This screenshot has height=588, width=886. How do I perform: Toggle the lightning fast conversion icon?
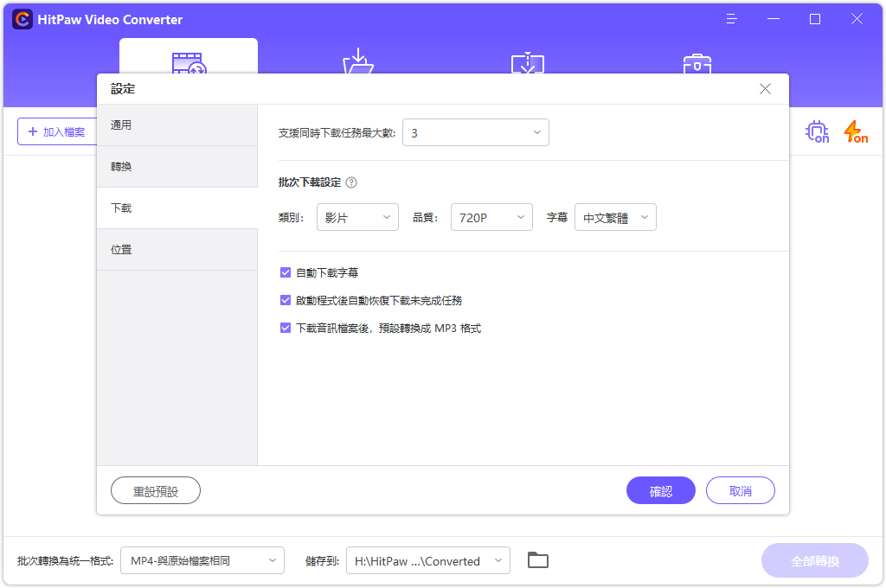tap(856, 131)
